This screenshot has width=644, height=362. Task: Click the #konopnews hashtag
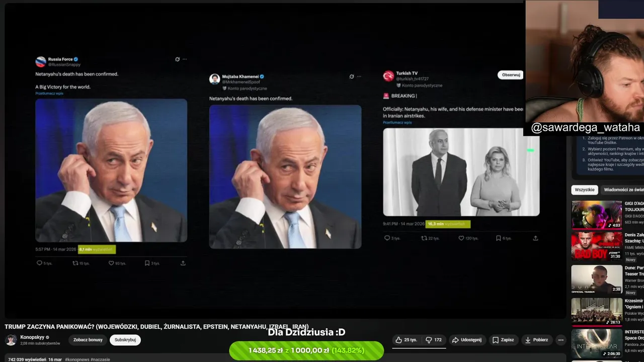[x=77, y=359]
